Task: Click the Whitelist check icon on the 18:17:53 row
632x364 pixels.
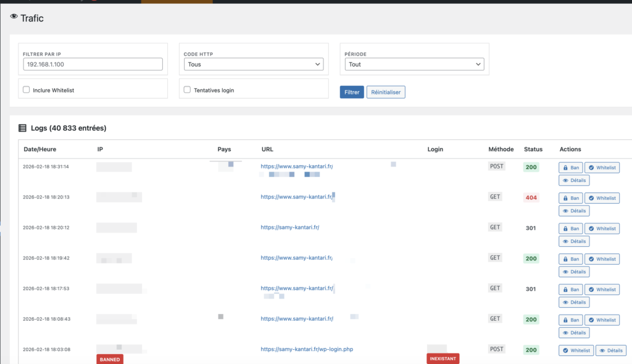Action: click(591, 289)
